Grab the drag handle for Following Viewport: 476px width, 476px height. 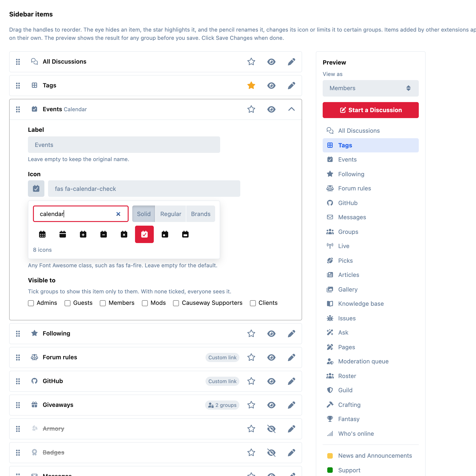[x=18, y=334]
